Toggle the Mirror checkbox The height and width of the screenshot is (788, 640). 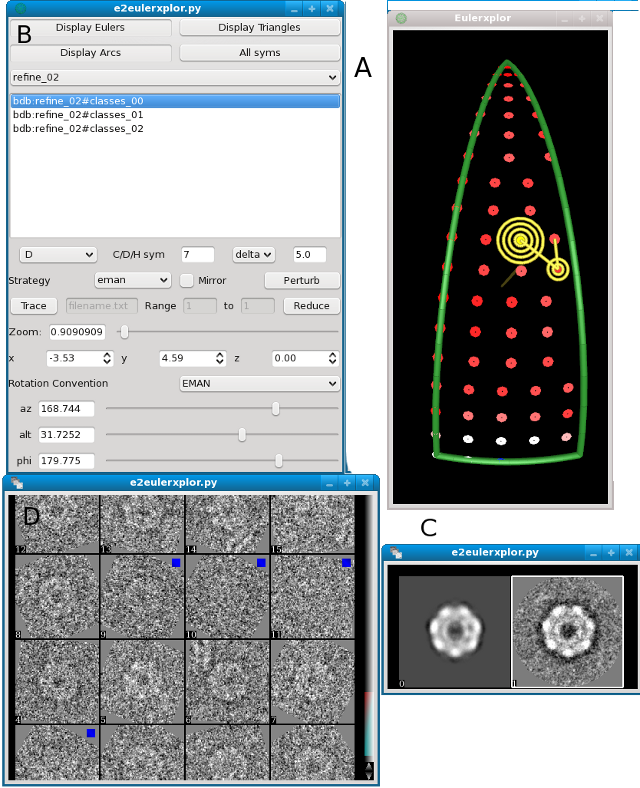coord(186,280)
